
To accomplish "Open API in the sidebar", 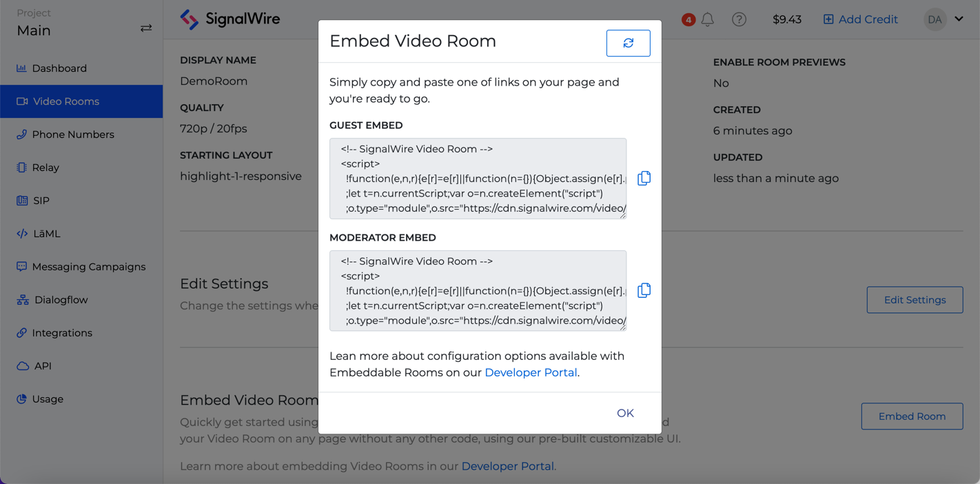I will tap(81, 366).
